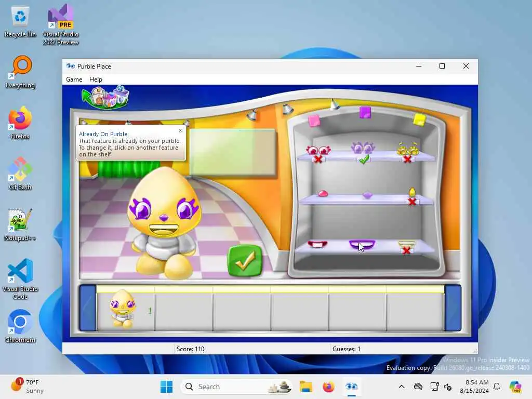Minimize the Purble Place window
532x399 pixels.
coord(419,66)
